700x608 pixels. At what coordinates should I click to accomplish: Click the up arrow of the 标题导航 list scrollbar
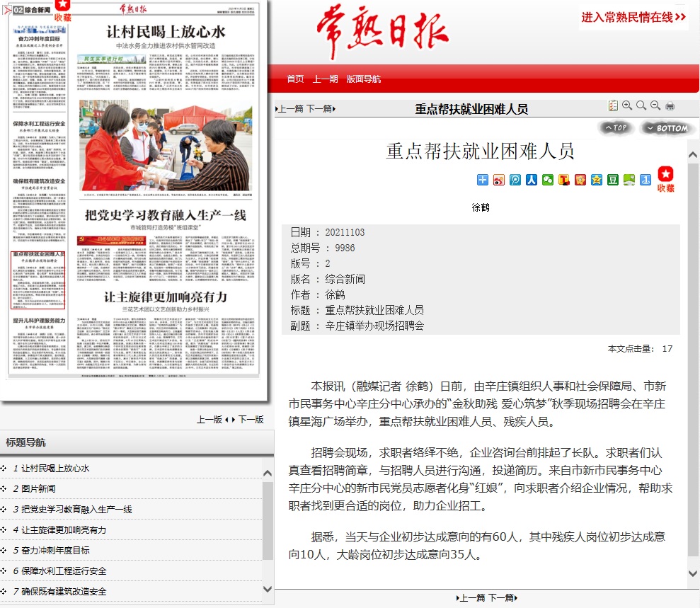click(268, 474)
